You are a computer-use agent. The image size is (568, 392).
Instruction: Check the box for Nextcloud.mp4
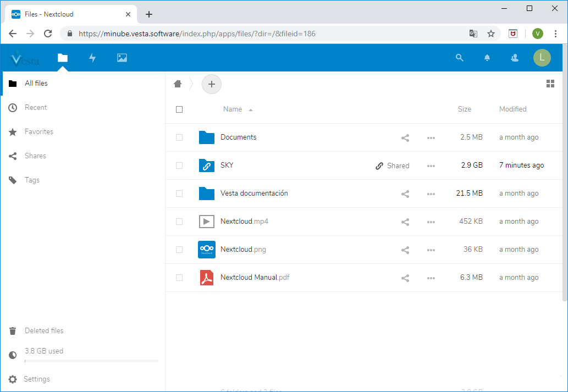[x=179, y=222]
